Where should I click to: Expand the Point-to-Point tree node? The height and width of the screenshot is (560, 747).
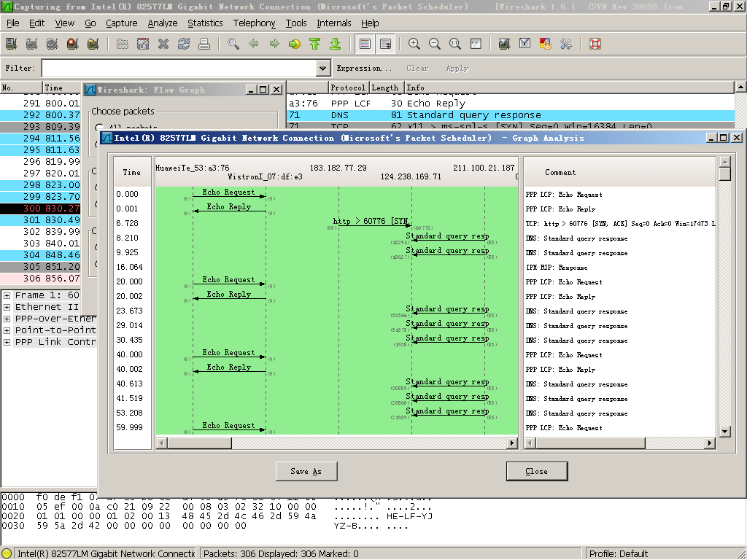7,330
